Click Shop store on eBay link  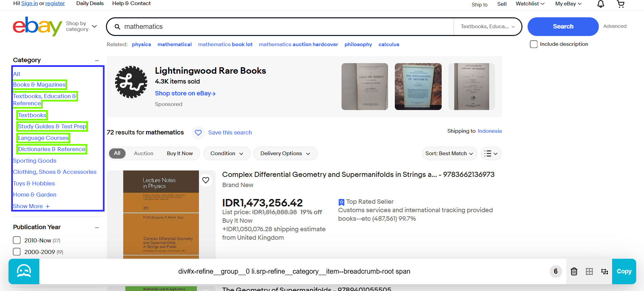coord(185,93)
